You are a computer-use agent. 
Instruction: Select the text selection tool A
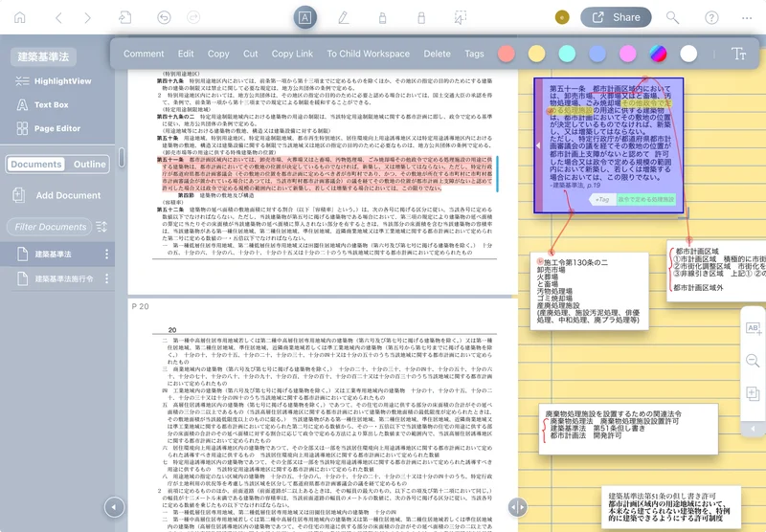point(304,18)
